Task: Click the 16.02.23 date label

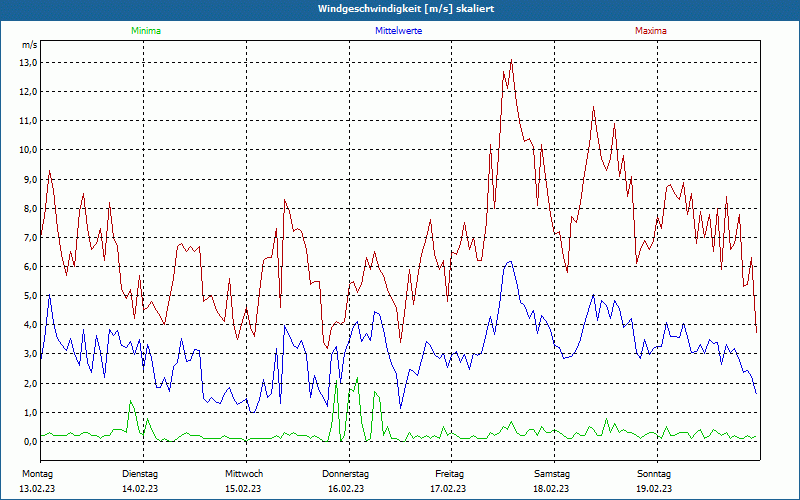Action: [x=346, y=489]
